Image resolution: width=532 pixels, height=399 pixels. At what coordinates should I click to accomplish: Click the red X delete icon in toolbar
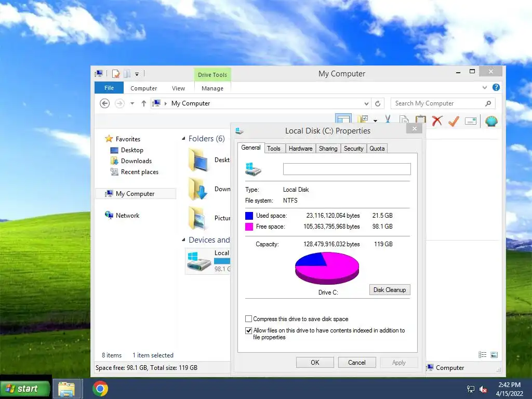tap(437, 121)
